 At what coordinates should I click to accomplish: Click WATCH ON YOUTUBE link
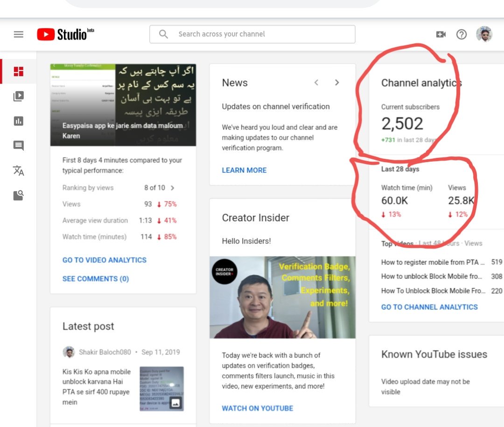click(258, 408)
